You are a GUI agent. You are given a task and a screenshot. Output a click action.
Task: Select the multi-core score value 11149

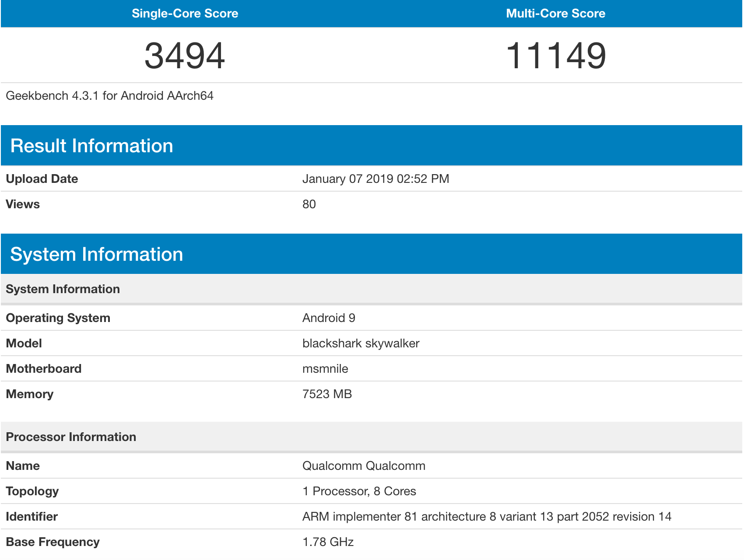click(x=555, y=56)
